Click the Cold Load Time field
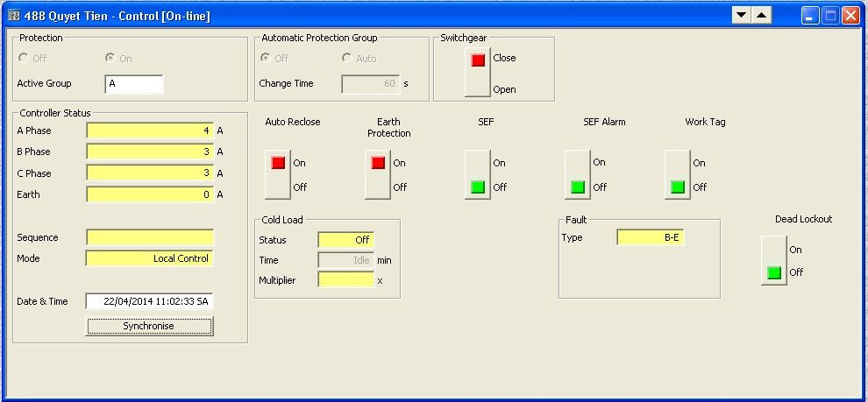 (x=346, y=260)
